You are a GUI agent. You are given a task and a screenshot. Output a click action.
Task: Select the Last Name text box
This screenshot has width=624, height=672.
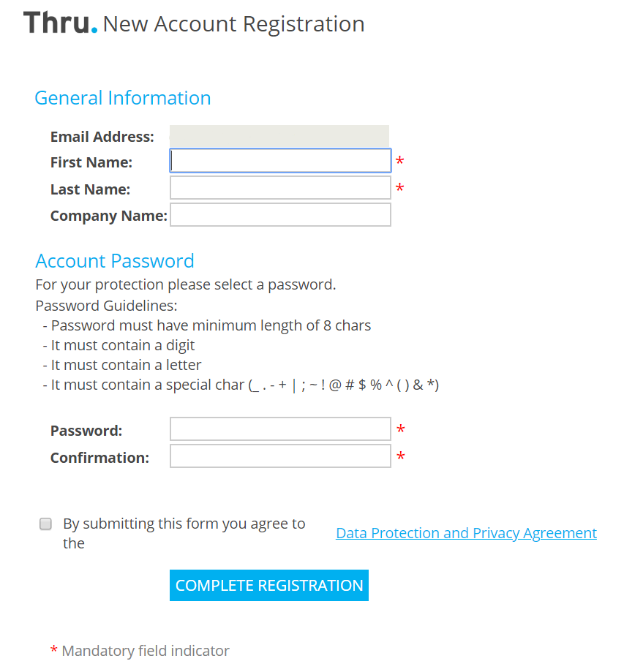pos(280,188)
